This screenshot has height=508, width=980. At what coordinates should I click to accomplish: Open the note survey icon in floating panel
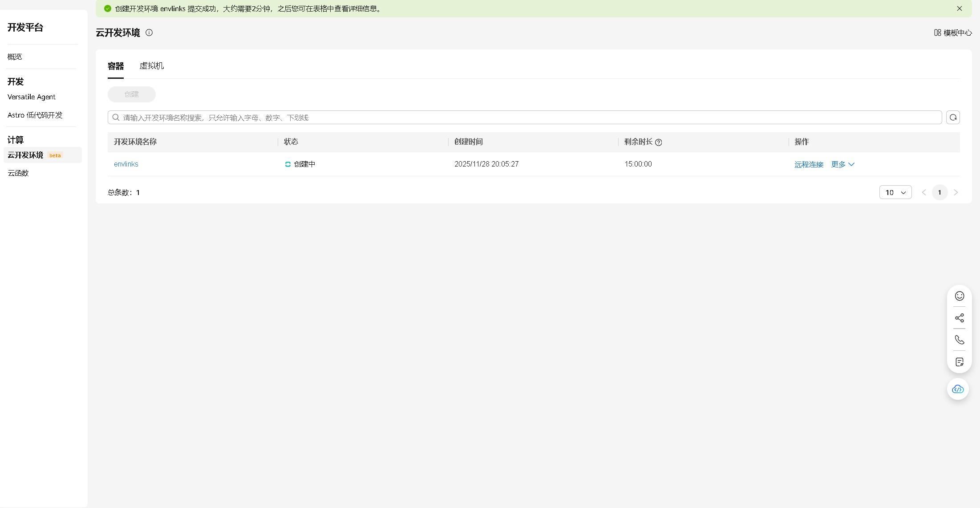pyautogui.click(x=960, y=362)
